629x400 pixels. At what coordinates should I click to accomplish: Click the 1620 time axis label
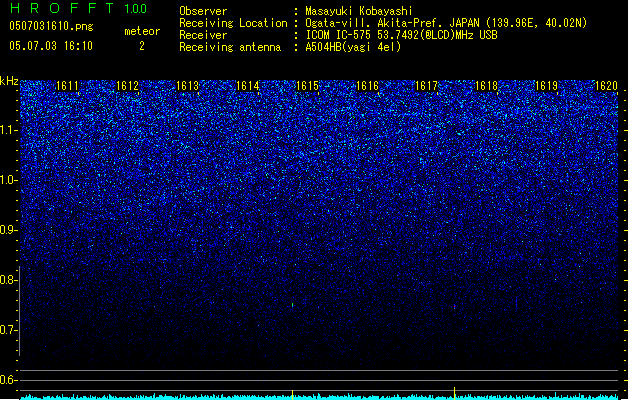[x=606, y=86]
